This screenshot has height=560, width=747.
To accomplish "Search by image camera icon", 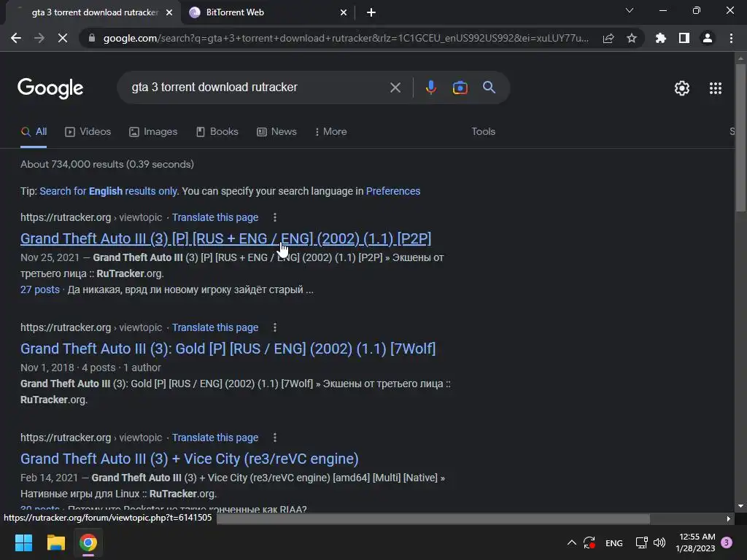I will 460,87.
